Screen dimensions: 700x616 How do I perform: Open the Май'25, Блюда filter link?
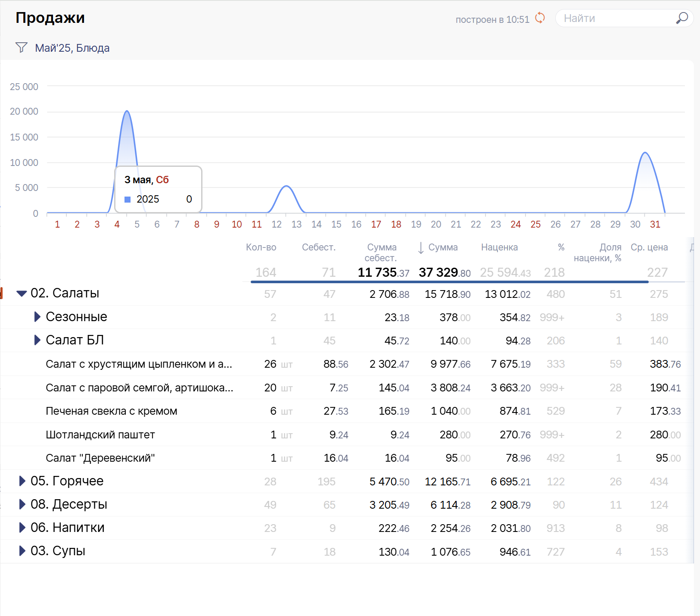72,48
